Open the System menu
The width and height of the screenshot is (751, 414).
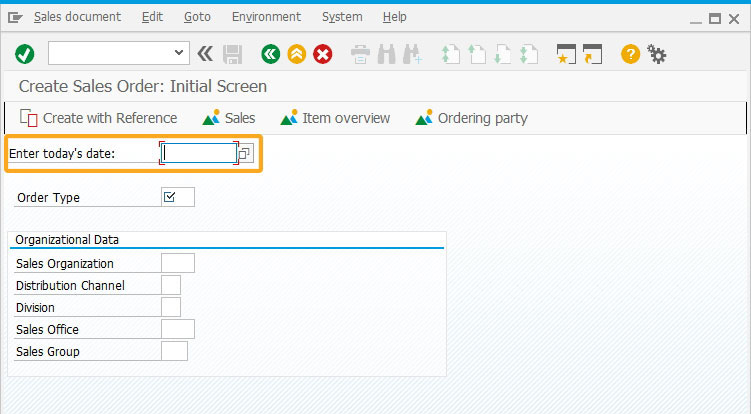tap(342, 17)
